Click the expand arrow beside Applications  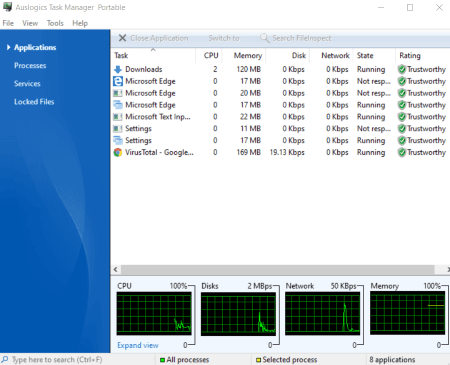[8, 47]
